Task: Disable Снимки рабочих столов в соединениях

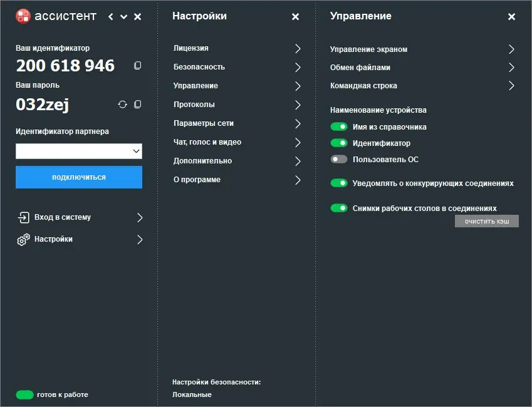Action: click(x=339, y=207)
